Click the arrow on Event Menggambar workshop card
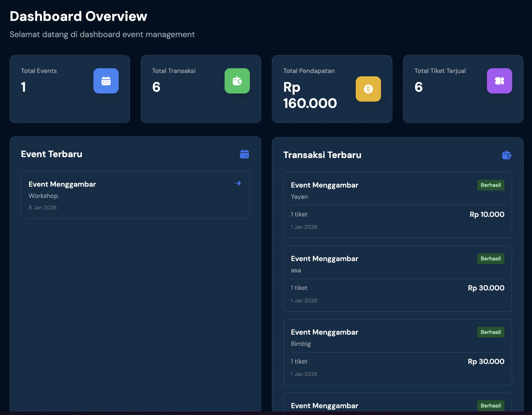This screenshot has height=415, width=532. click(238, 183)
